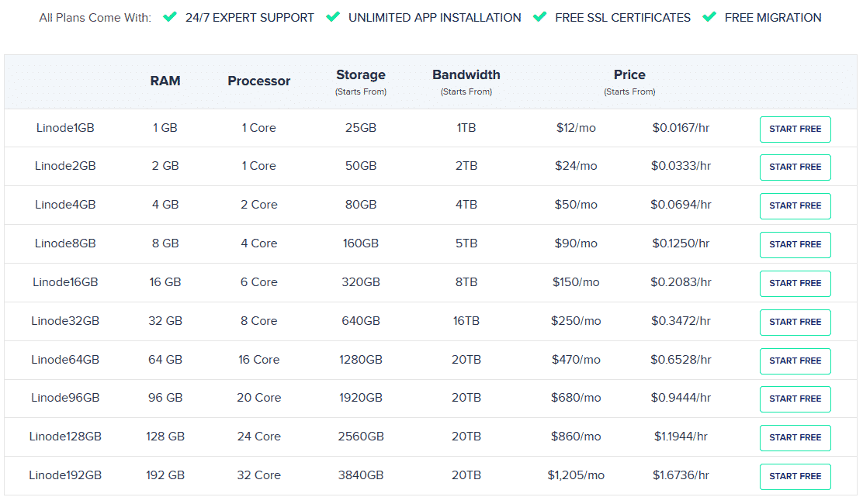Image resolution: width=863 pixels, height=504 pixels.
Task: Click the Processor column header
Action: tap(258, 81)
